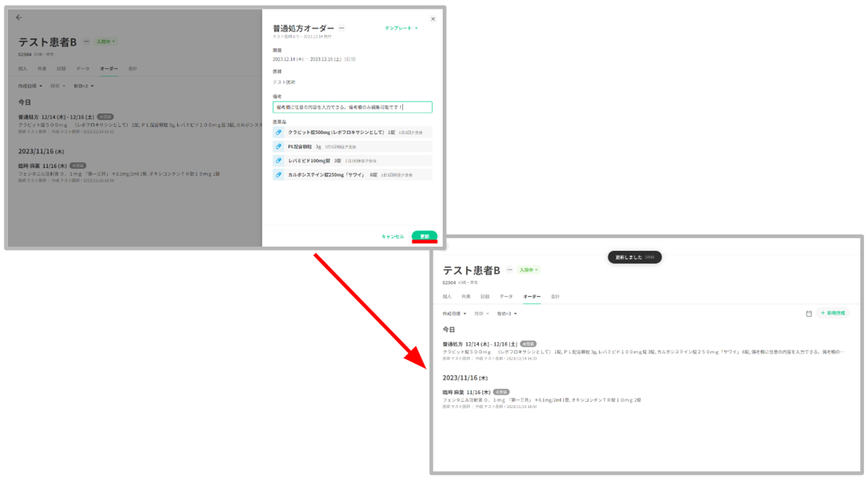The height and width of the screenshot is (480, 868).
Task: Switch to the 記録 tab in lower window
Action: 485,297
